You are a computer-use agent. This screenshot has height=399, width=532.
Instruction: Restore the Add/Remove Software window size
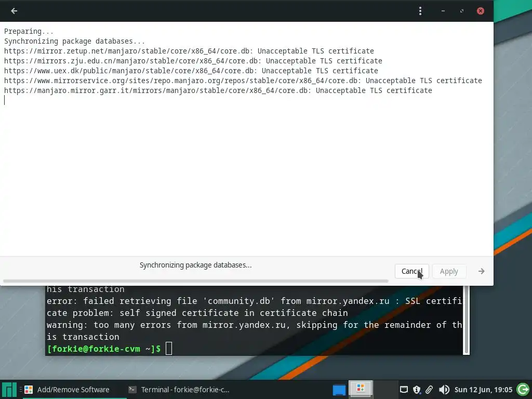461,11
